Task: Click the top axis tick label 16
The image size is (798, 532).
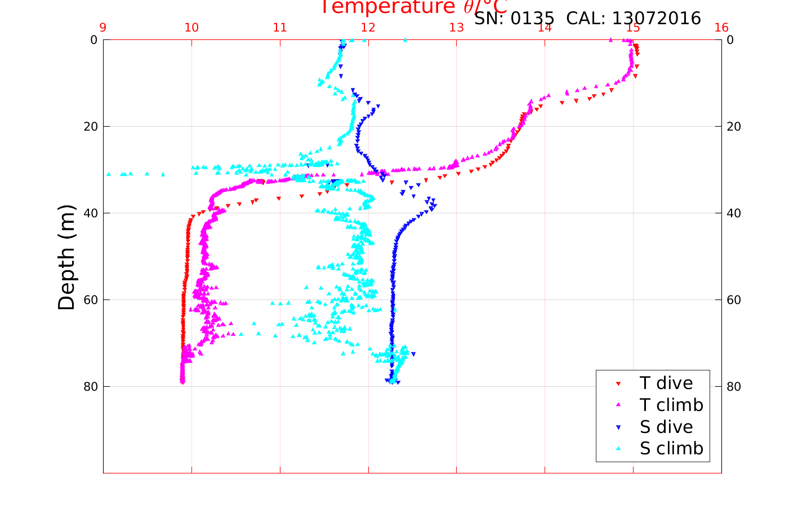Action: (x=721, y=28)
